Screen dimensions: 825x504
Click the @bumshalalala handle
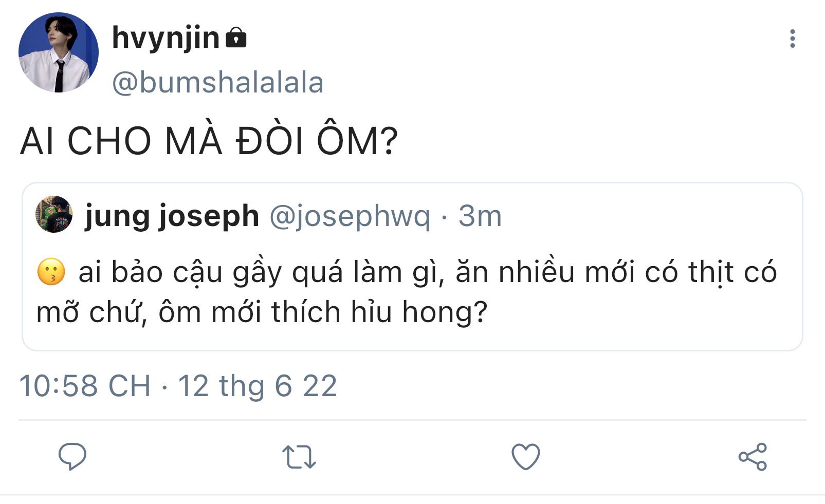(217, 83)
